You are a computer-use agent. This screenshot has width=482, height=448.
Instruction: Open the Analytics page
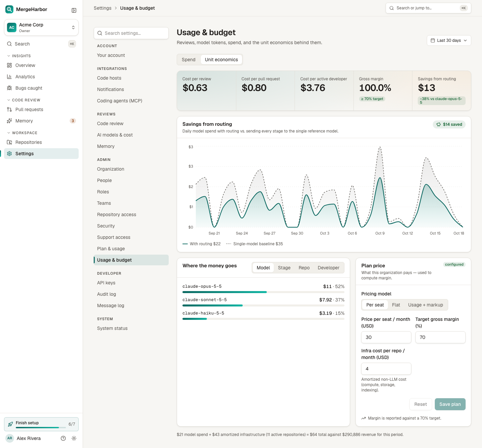point(41,77)
